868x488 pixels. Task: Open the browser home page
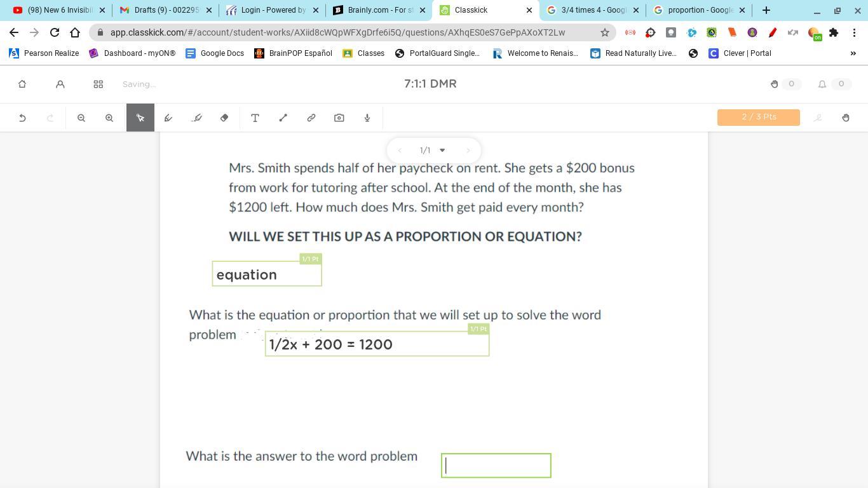point(75,32)
